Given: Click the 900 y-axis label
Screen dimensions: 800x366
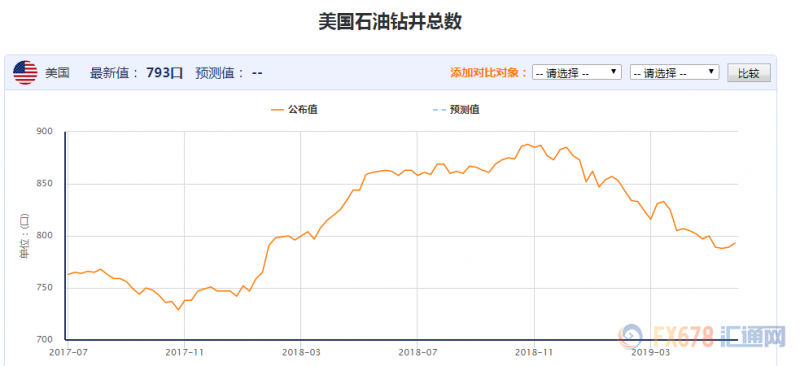Looking at the screenshot, I should pos(45,132).
